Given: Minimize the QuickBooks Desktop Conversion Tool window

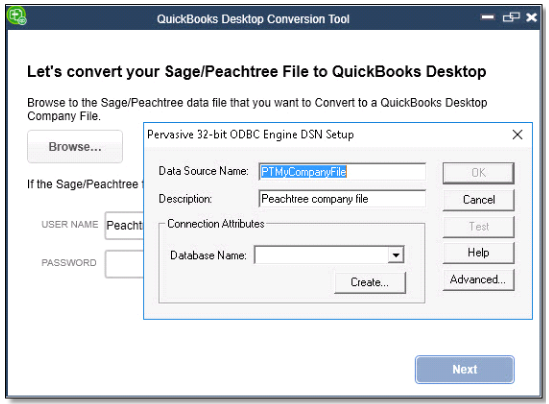Looking at the screenshot, I should [x=487, y=17].
